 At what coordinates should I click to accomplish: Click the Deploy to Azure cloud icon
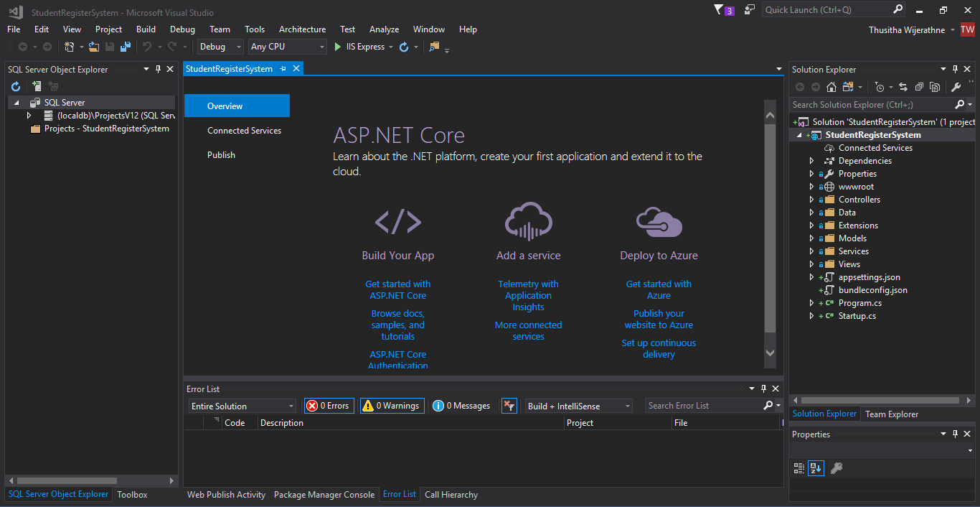[x=659, y=222]
